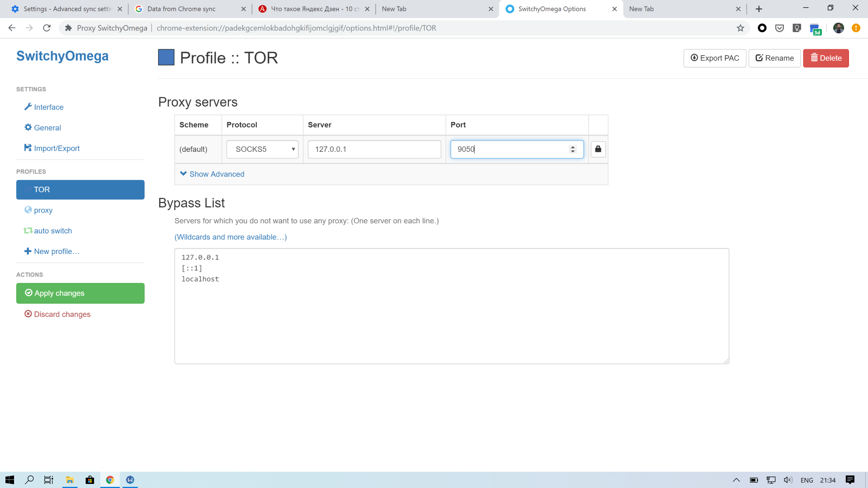Close the Яндекс Дзен tab

click(x=367, y=9)
